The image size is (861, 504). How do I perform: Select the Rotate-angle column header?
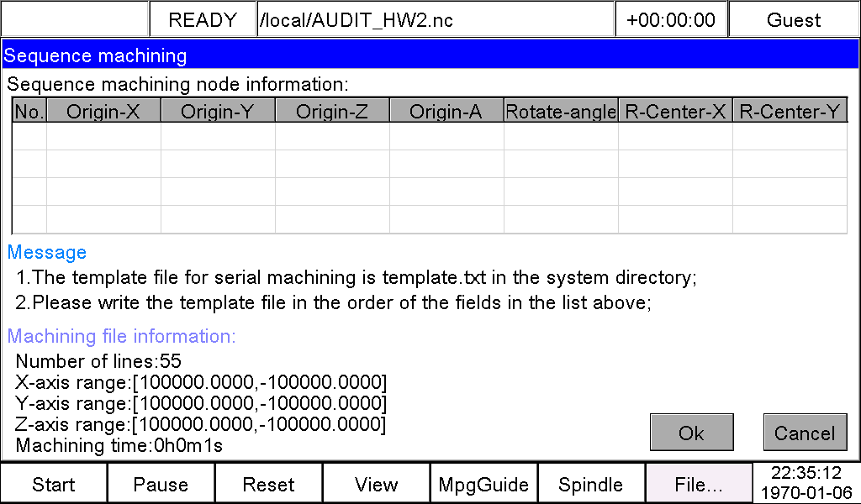[561, 112]
